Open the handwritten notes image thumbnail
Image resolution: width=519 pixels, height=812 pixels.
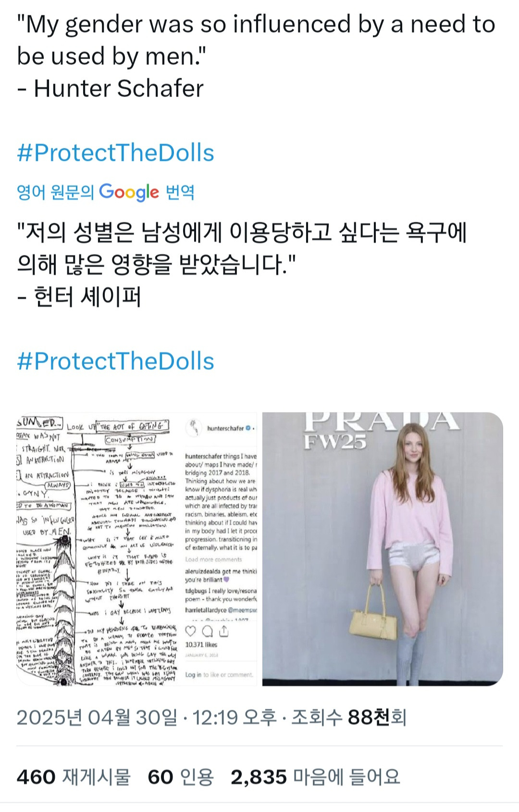coord(137,549)
